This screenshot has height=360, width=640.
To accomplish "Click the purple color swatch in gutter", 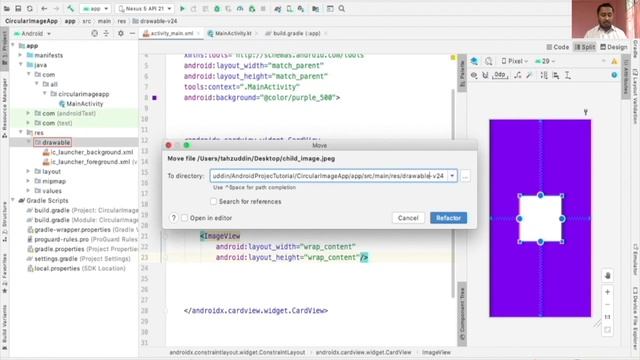I will (154, 98).
